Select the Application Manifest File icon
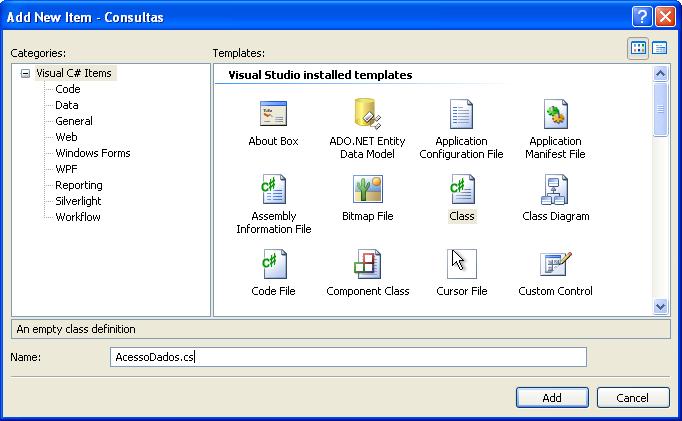The image size is (682, 421). click(555, 115)
